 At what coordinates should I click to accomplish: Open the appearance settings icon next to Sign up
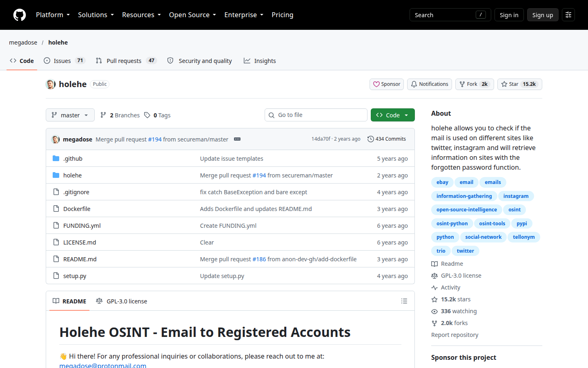[x=568, y=15]
